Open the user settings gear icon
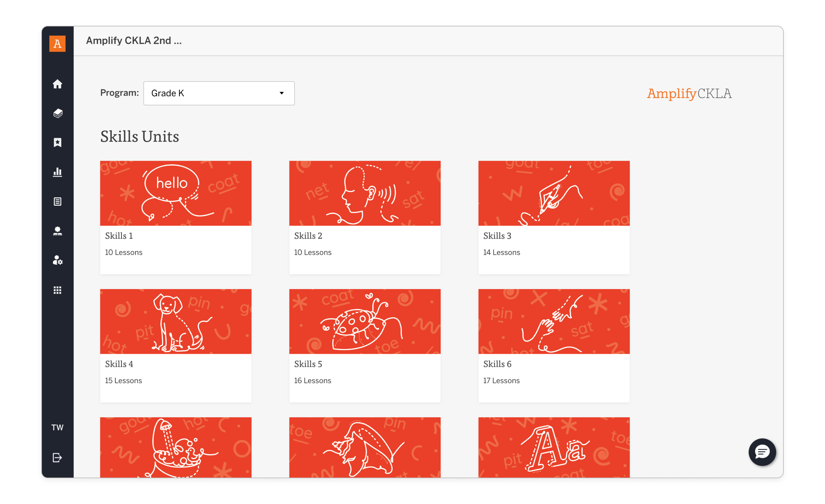 pyautogui.click(x=57, y=260)
